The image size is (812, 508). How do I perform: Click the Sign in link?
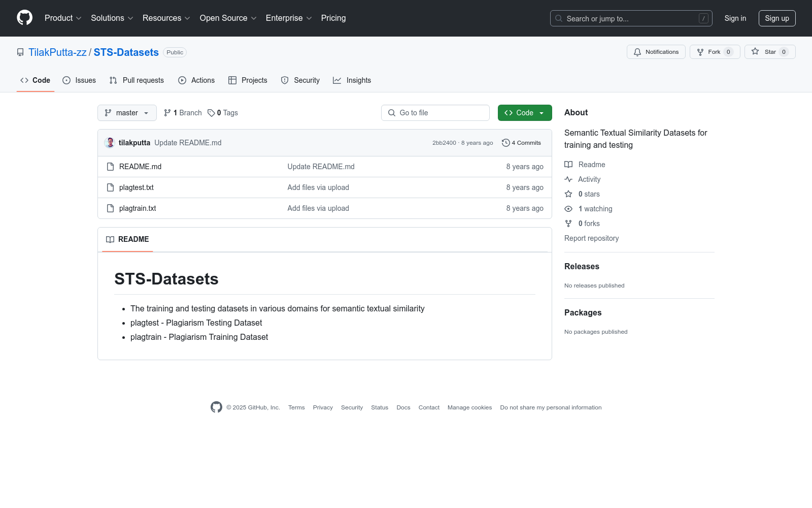coord(735,18)
